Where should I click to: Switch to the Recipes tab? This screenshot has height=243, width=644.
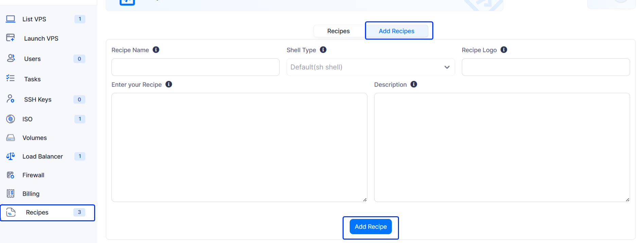338,31
